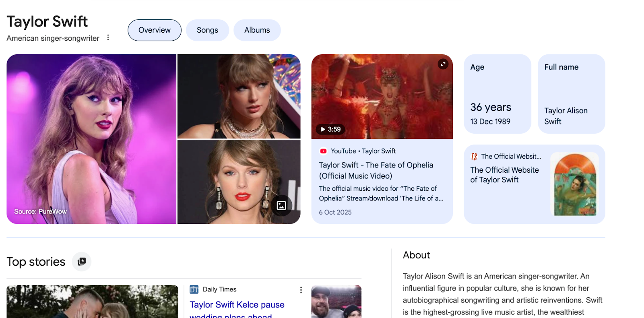Click the YouTube • Taylor Swift source label
The width and height of the screenshot is (644, 318).
[363, 151]
